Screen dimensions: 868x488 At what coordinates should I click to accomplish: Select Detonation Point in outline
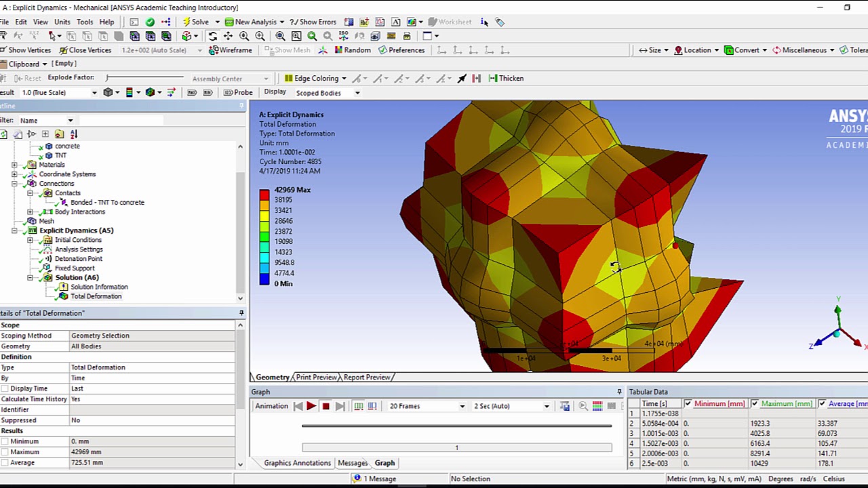pyautogui.click(x=79, y=259)
